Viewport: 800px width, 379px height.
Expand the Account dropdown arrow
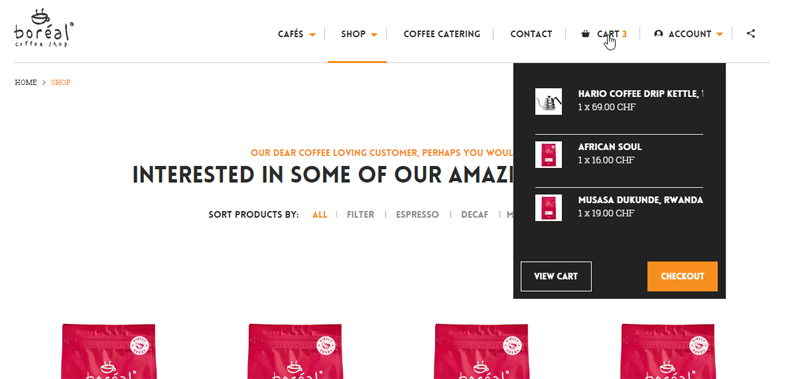pyautogui.click(x=719, y=35)
